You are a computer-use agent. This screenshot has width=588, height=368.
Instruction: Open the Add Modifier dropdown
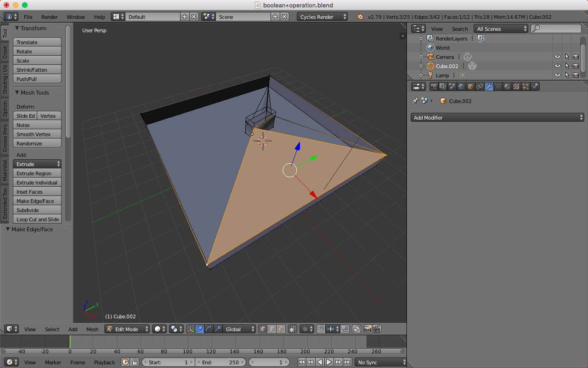(497, 117)
